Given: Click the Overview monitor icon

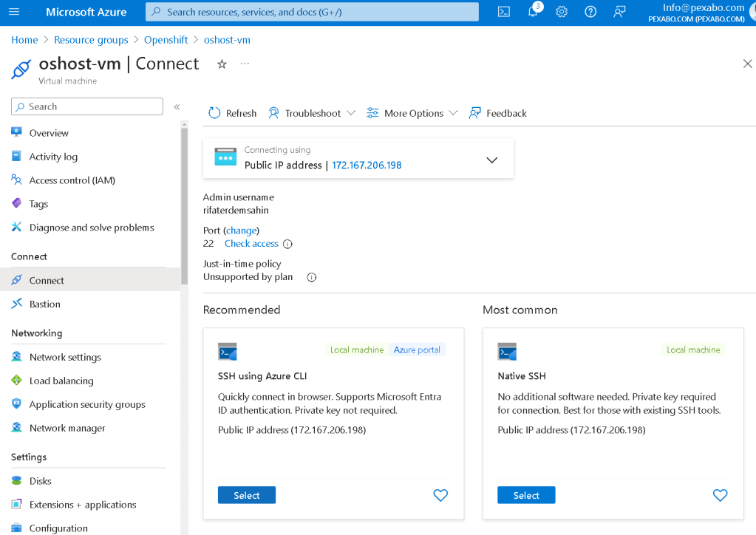Looking at the screenshot, I should [16, 132].
